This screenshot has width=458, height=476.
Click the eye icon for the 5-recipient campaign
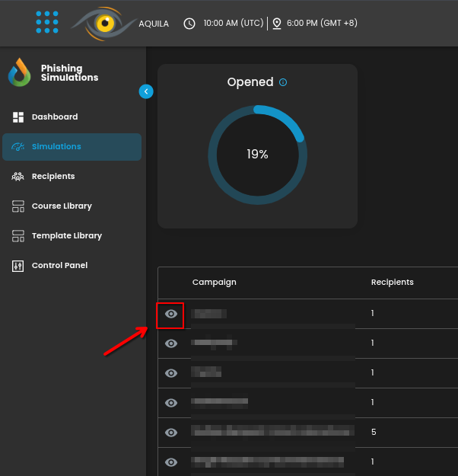pos(171,433)
